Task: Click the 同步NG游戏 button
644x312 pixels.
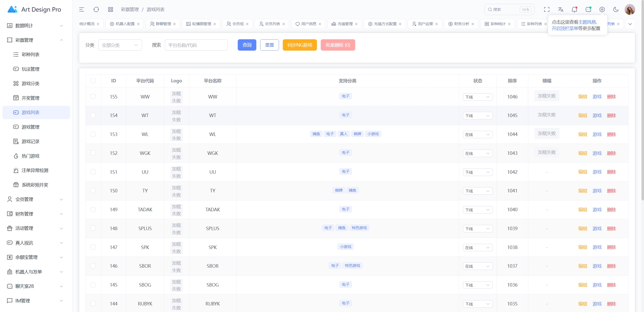Action: tap(300, 45)
